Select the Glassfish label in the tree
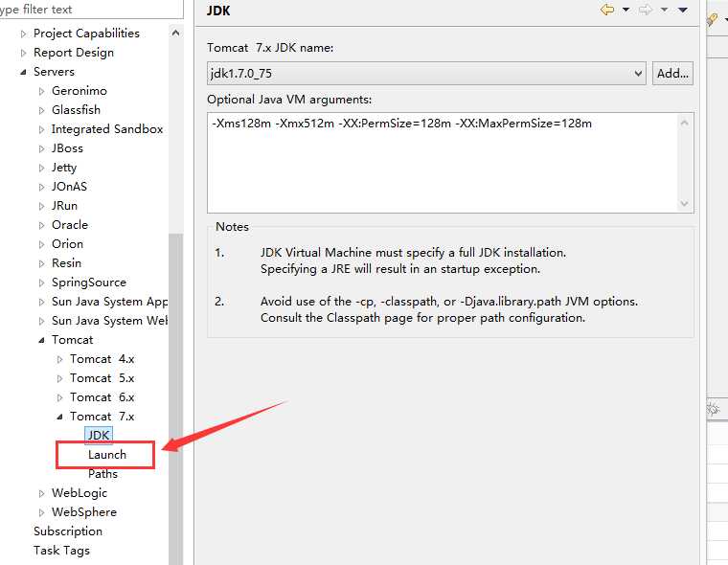 [76, 110]
